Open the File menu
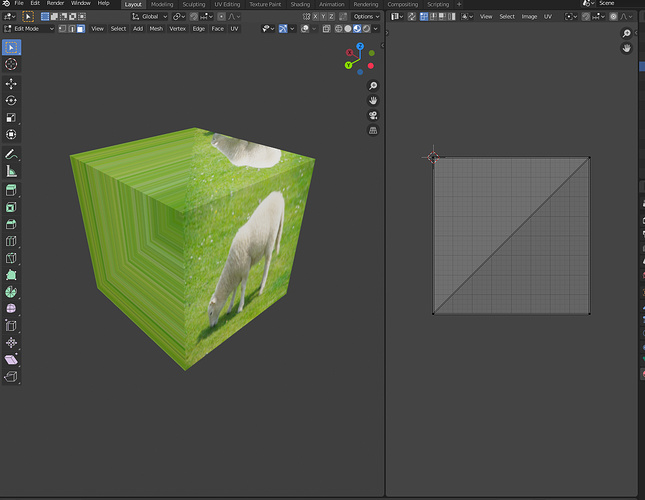The image size is (645, 500). click(x=19, y=3)
